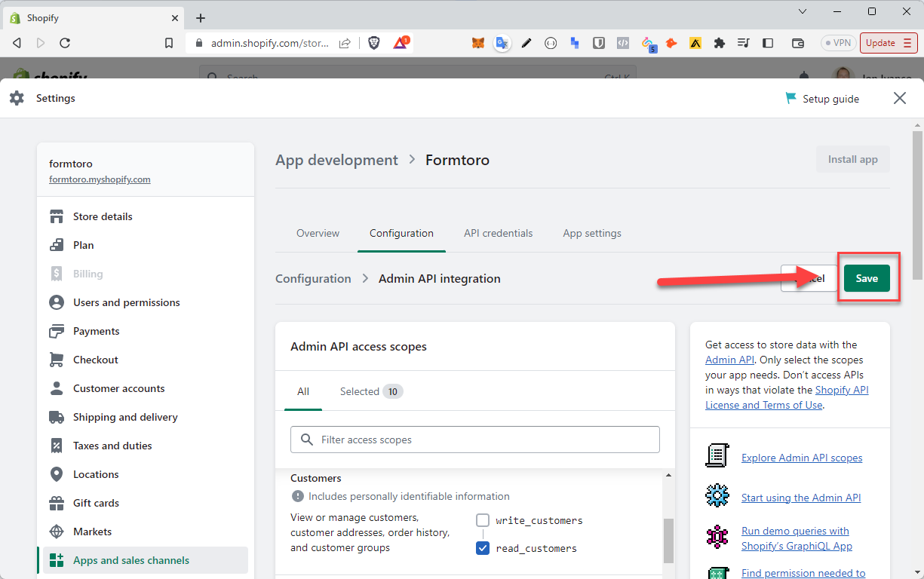Click the Install app button
This screenshot has height=579, width=924.
click(x=852, y=159)
